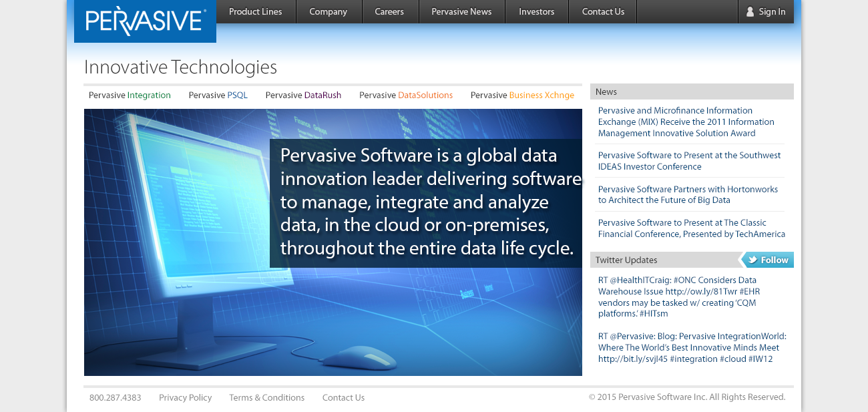Open the Privacy Policy footer link
Viewport: 868px width, 412px height.
(185, 397)
